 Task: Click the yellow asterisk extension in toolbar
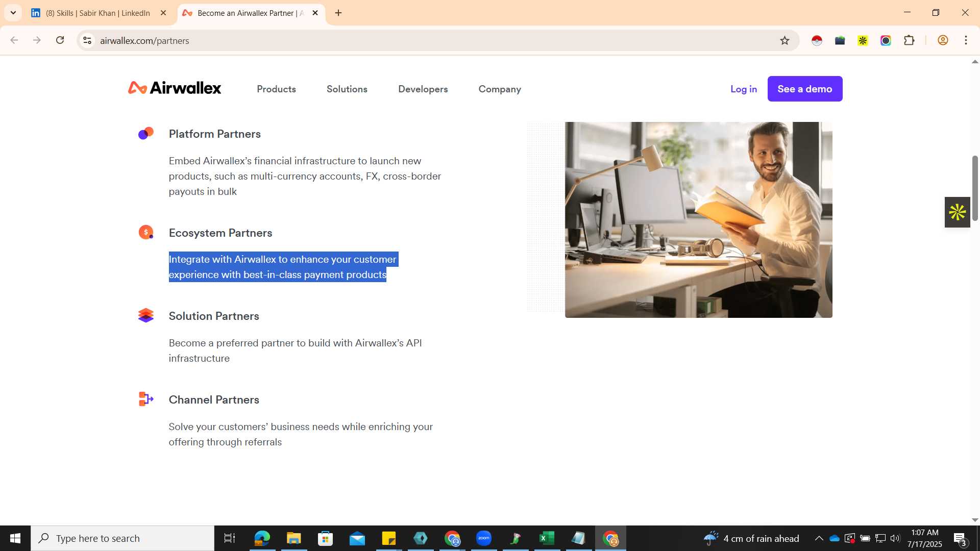point(863,40)
